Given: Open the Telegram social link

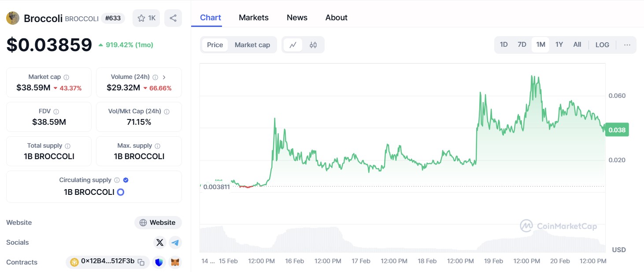Looking at the screenshot, I should (x=175, y=242).
